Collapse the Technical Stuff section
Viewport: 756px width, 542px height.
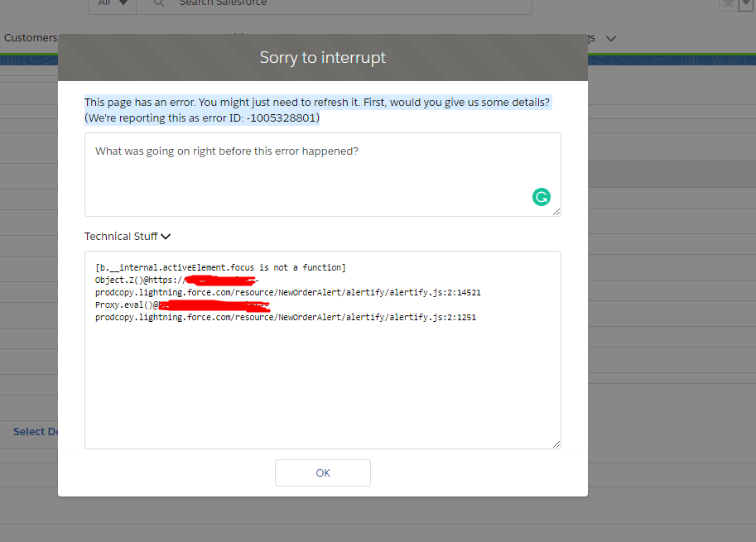[x=166, y=236]
